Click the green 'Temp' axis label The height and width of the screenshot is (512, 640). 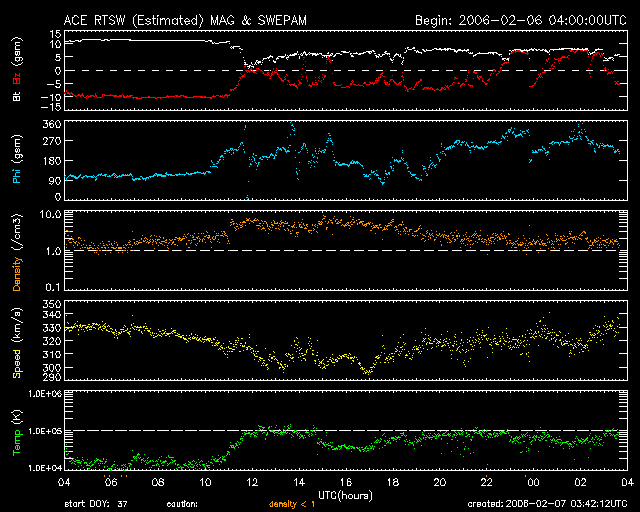click(17, 441)
